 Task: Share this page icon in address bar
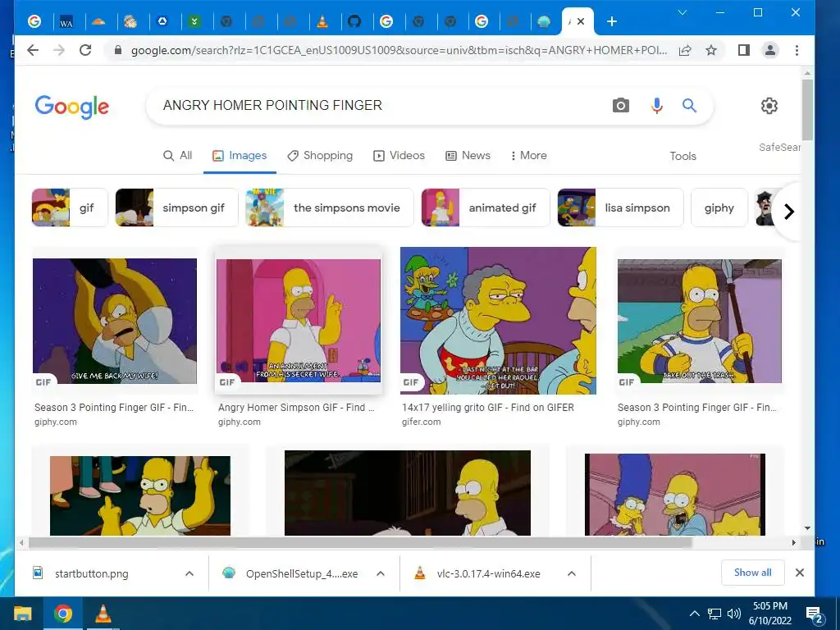(685, 50)
